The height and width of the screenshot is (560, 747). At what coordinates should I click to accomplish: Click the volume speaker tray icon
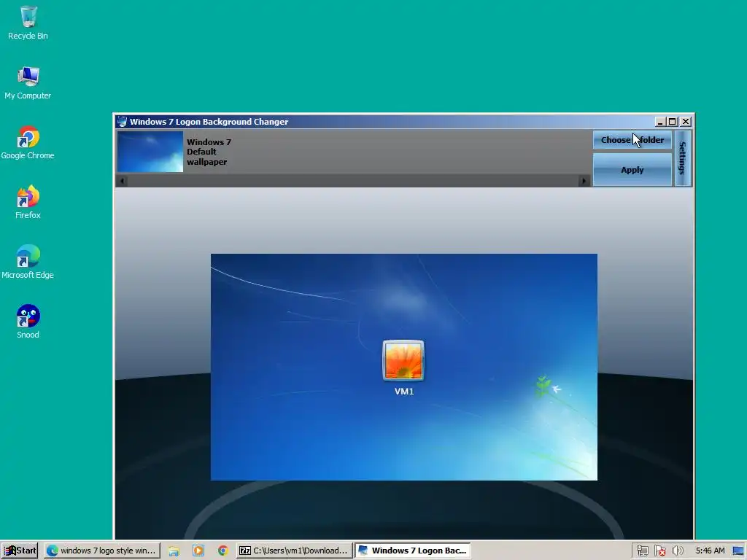[x=678, y=551]
